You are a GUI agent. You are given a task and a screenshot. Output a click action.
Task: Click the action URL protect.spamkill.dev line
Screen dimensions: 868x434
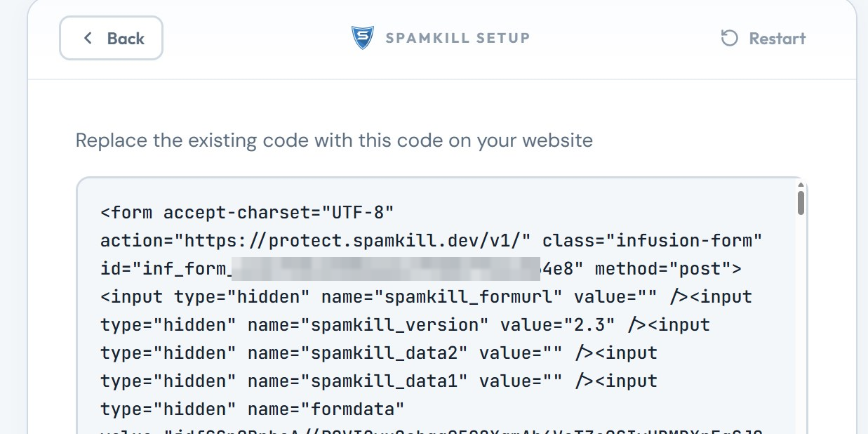coord(432,240)
